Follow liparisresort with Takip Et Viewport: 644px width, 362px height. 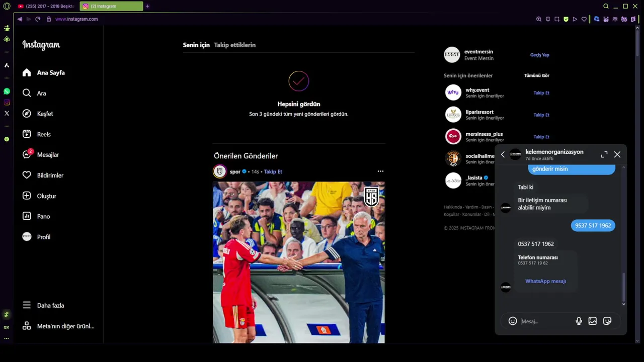pyautogui.click(x=541, y=115)
